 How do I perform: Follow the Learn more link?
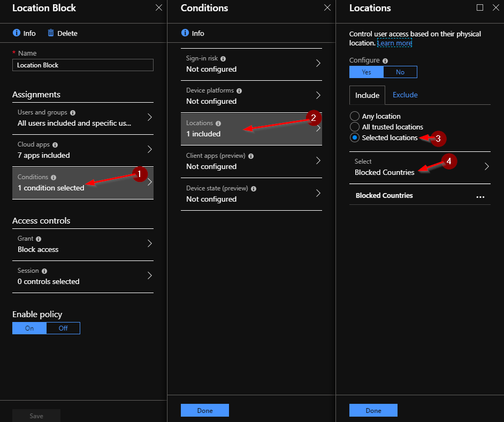tap(394, 43)
